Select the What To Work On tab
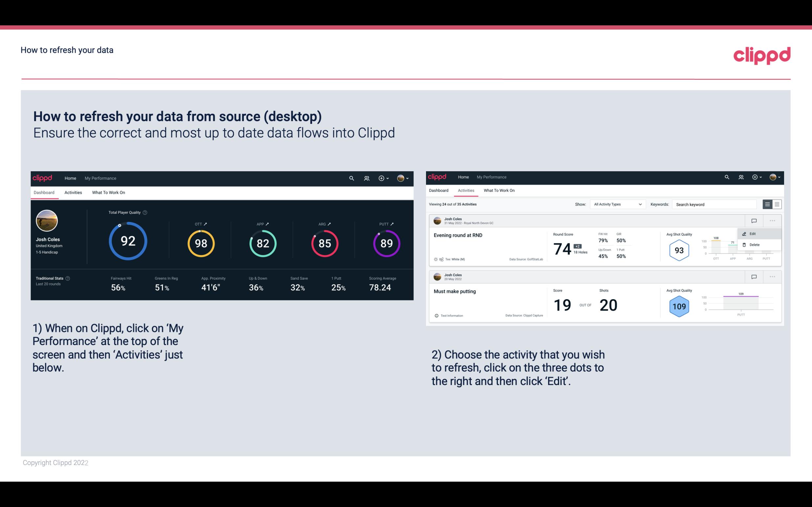Viewport: 812px width, 507px height. coord(108,192)
